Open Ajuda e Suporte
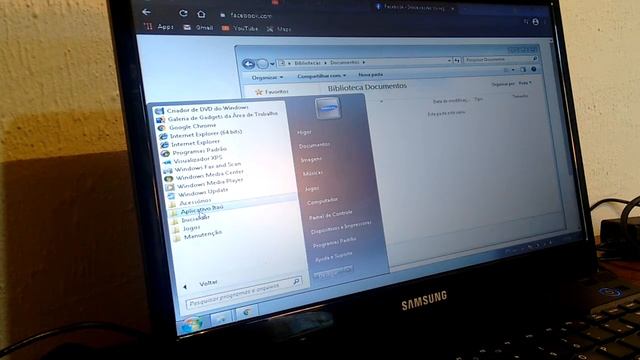Image resolution: width=640 pixels, height=360 pixels. click(x=333, y=257)
